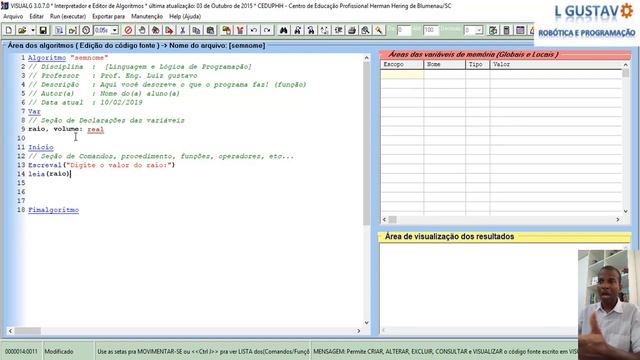Click the red stop execution icon

[128, 30]
